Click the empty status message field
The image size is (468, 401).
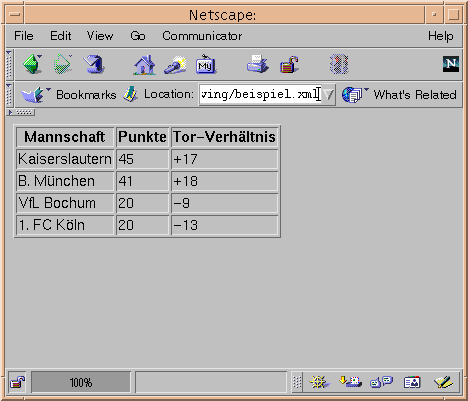[211, 382]
